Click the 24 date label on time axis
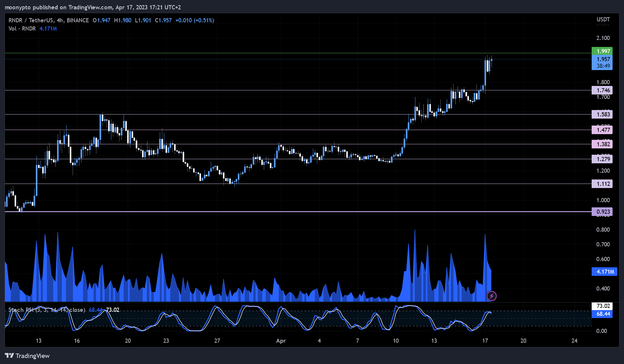This screenshot has width=624, height=364. 574,341
